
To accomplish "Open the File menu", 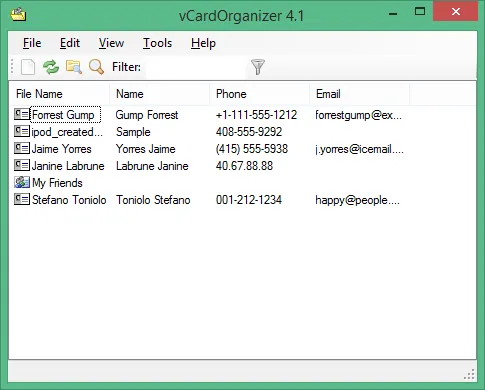I will 32,43.
